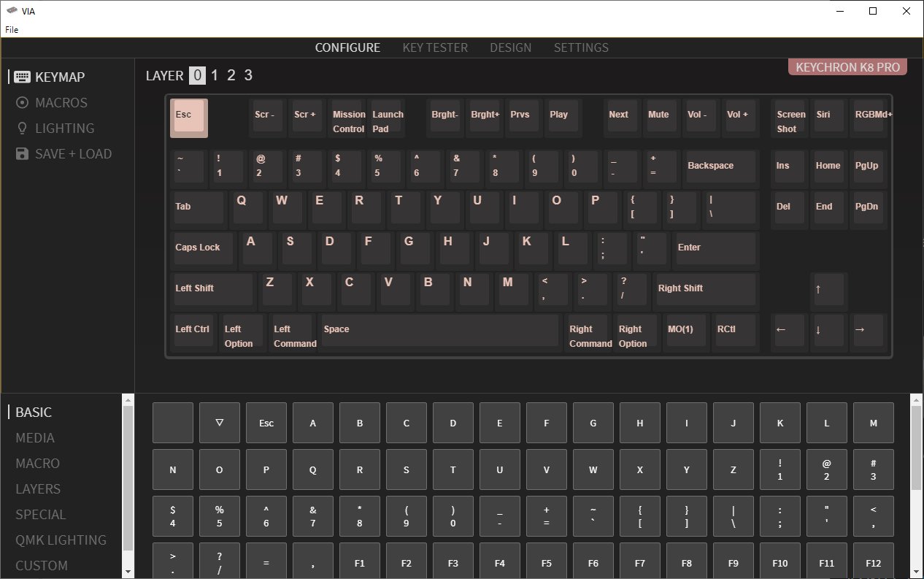The height and width of the screenshot is (579, 924).
Task: Open the File menu
Action: coord(12,29)
